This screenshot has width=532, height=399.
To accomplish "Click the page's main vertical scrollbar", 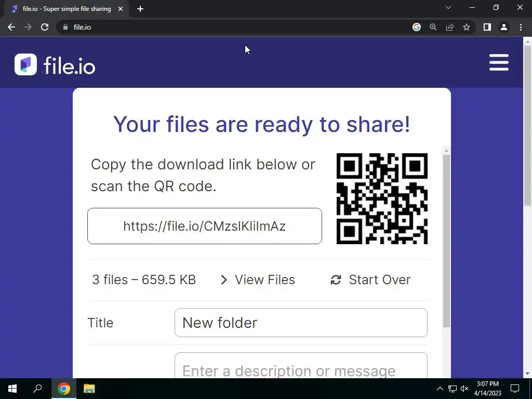I will 527,125.
